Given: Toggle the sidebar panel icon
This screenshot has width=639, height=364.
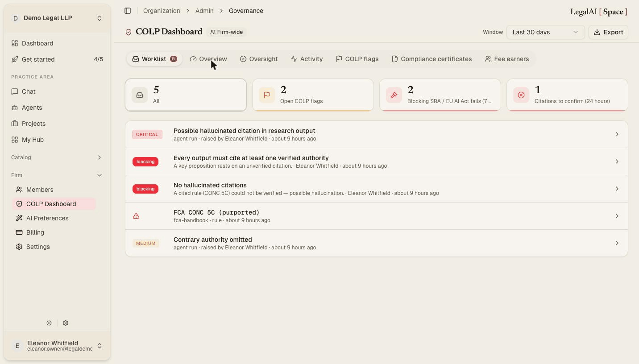Looking at the screenshot, I should pos(128,11).
